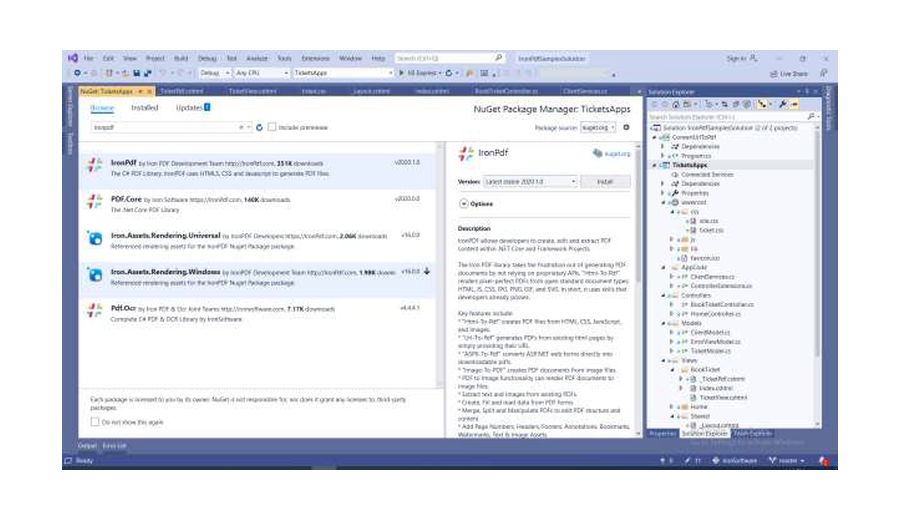Screen dimensions: 900x520
Task: Click the Iron.Assets.Rendering.Universal package icon
Action: 95,238
